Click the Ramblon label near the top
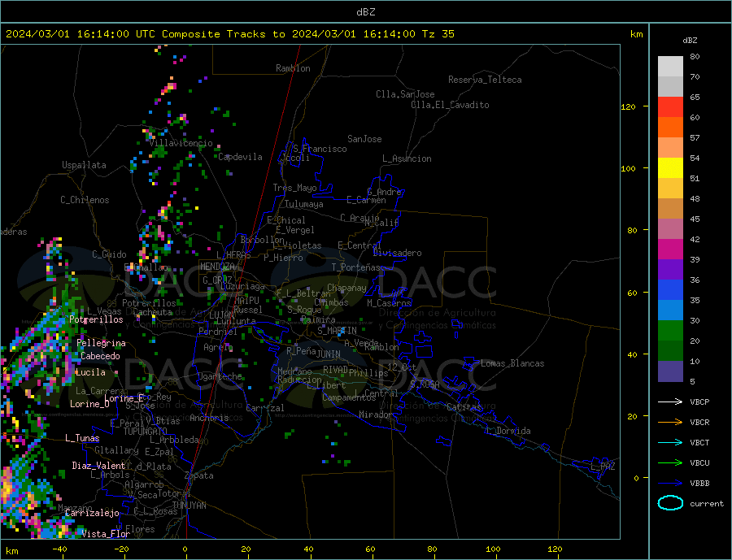Image resolution: width=732 pixels, height=560 pixels. point(293,68)
